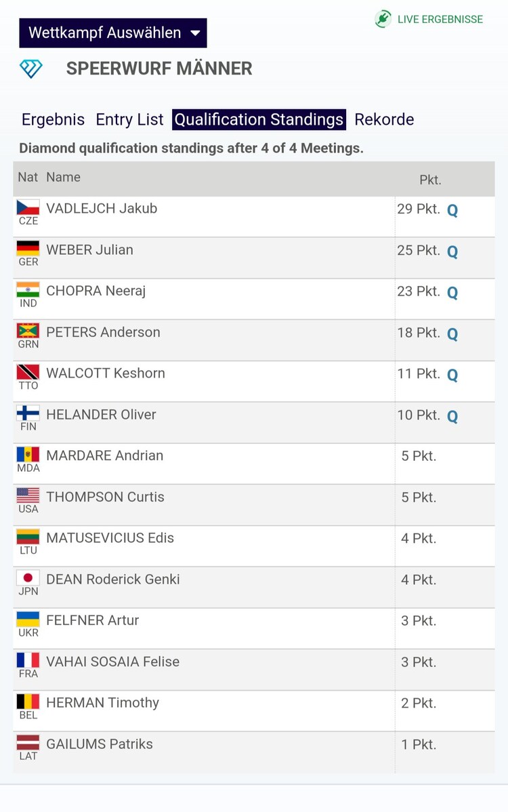The height and width of the screenshot is (812, 508).
Task: Click the Grenada flag icon
Action: tap(28, 331)
